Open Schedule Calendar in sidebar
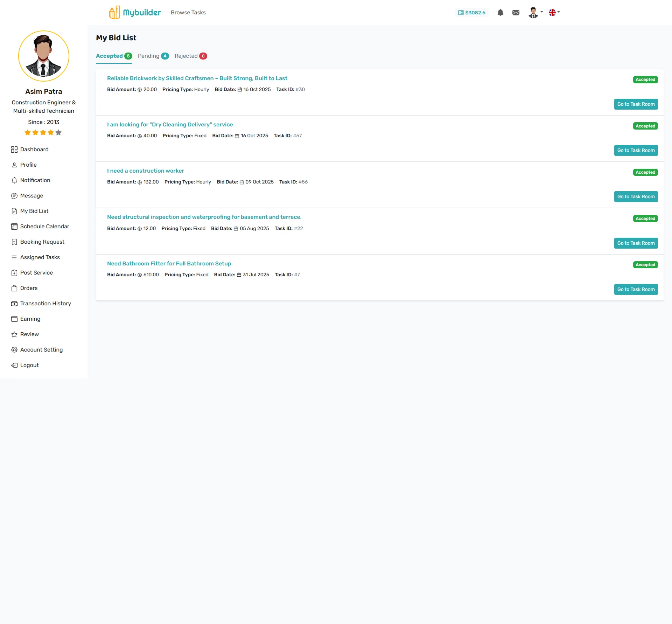The height and width of the screenshot is (624, 672). point(44,227)
